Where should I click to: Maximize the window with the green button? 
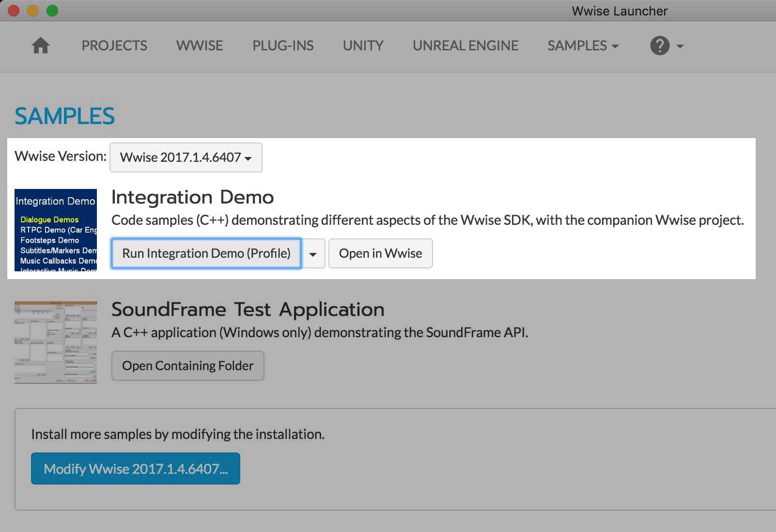(52, 10)
